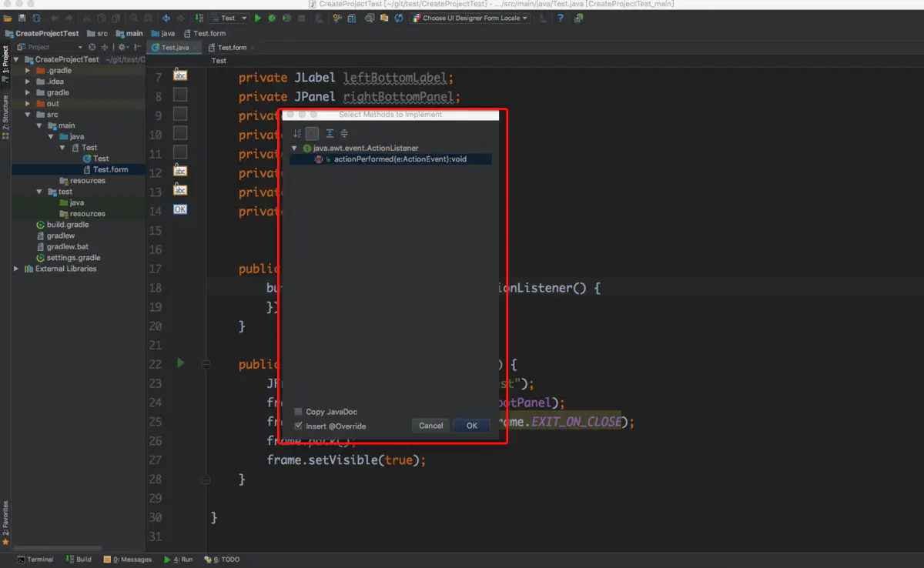Run the Test configuration with green play
This screenshot has width=924, height=568.
coord(258,18)
